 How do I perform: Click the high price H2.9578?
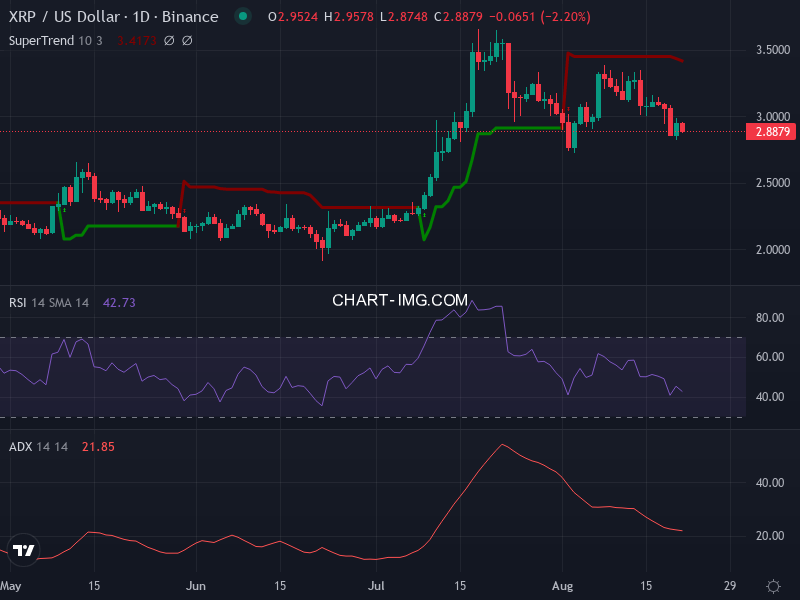point(349,17)
